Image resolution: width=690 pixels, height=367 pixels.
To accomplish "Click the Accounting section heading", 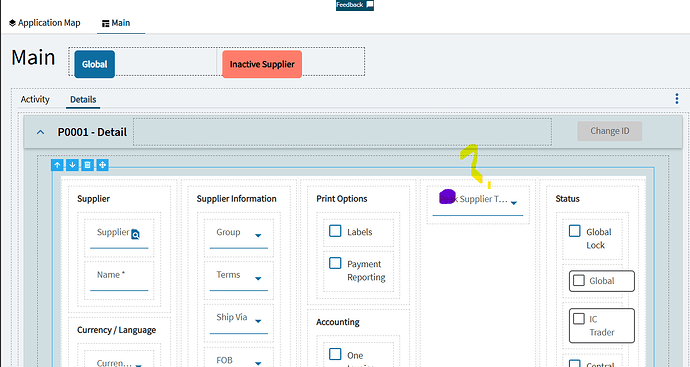I will click(338, 322).
